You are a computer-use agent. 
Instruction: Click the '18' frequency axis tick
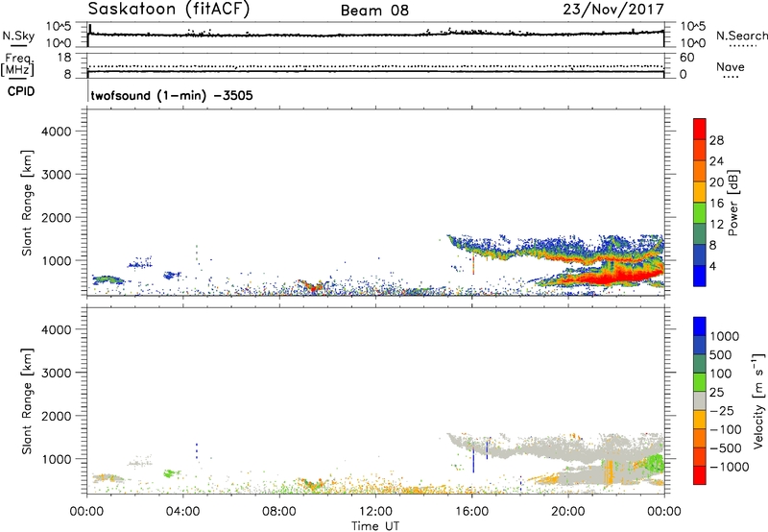[x=64, y=58]
